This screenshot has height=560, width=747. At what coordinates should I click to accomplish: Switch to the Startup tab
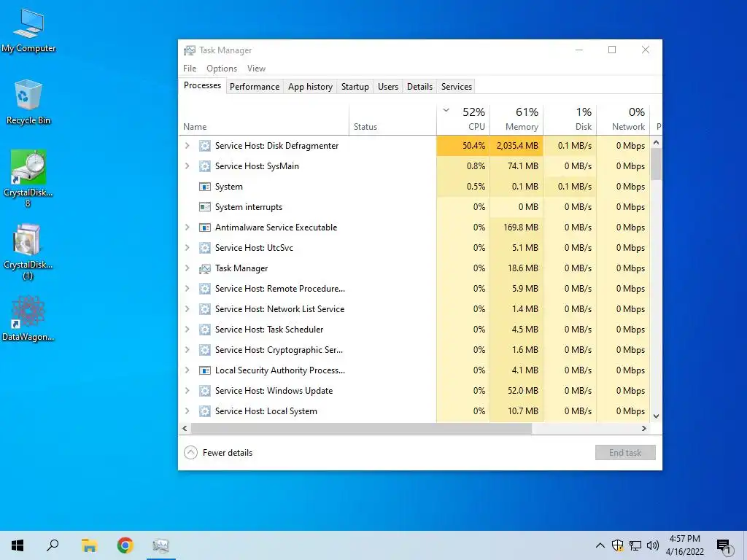tap(355, 87)
